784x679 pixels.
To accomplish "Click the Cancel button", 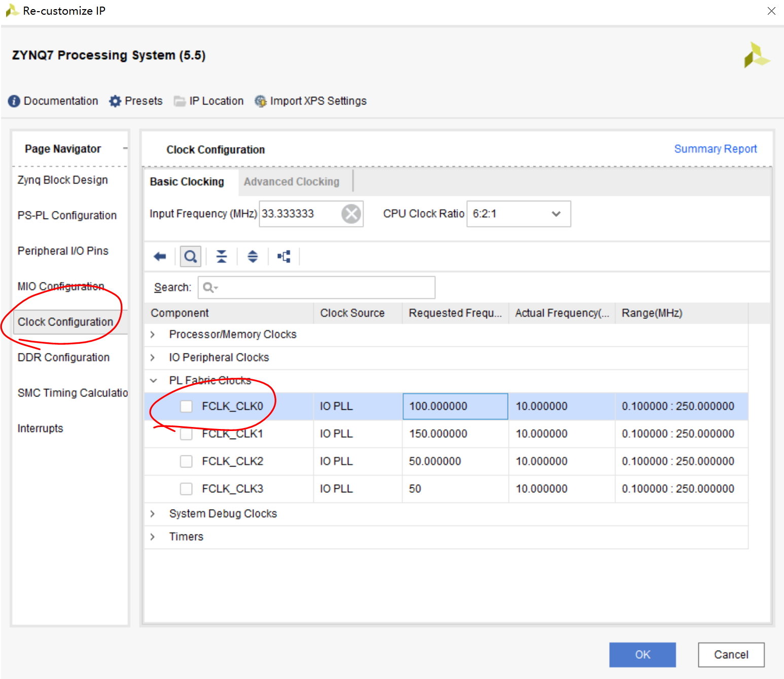I will (x=731, y=655).
